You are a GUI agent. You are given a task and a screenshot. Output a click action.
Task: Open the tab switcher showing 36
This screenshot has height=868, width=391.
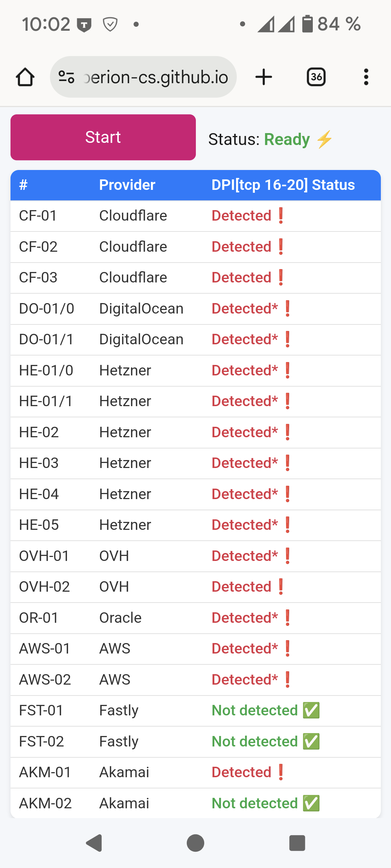316,77
